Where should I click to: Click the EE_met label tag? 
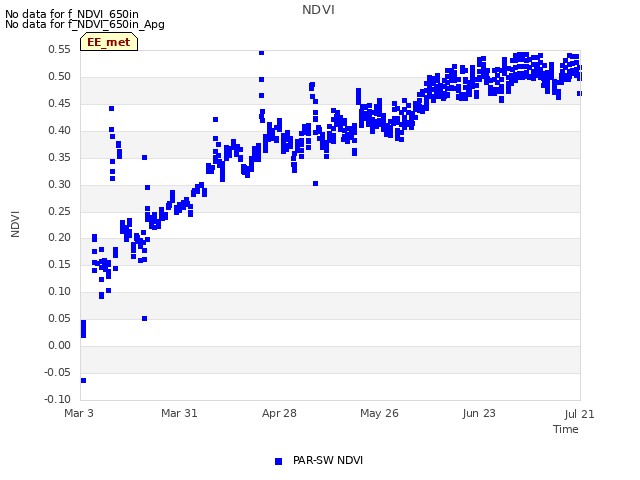pos(109,42)
